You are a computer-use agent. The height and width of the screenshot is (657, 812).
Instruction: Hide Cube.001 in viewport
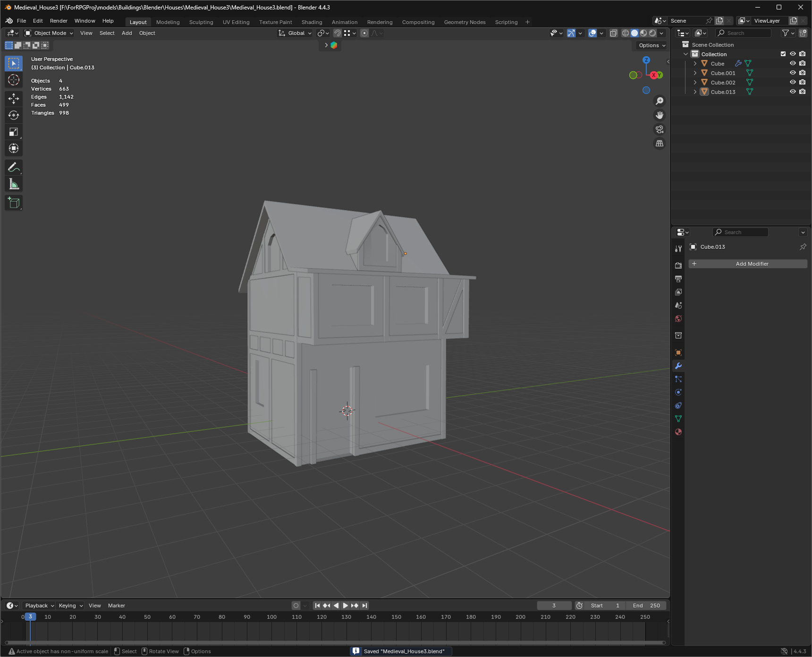(793, 73)
